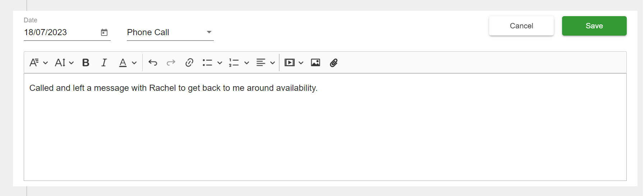Toggle bold formatting in the toolbar

[86, 63]
